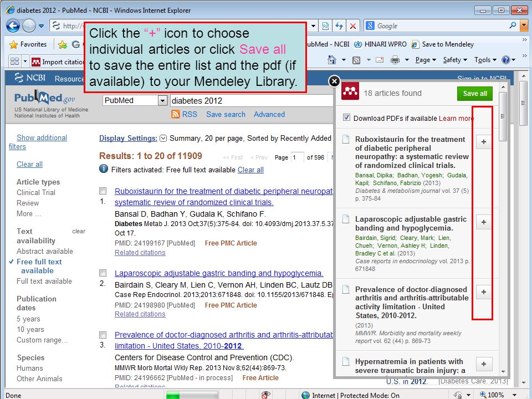The width and height of the screenshot is (532, 399).
Task: Click the browser Forward arrow button
Action: point(29,26)
